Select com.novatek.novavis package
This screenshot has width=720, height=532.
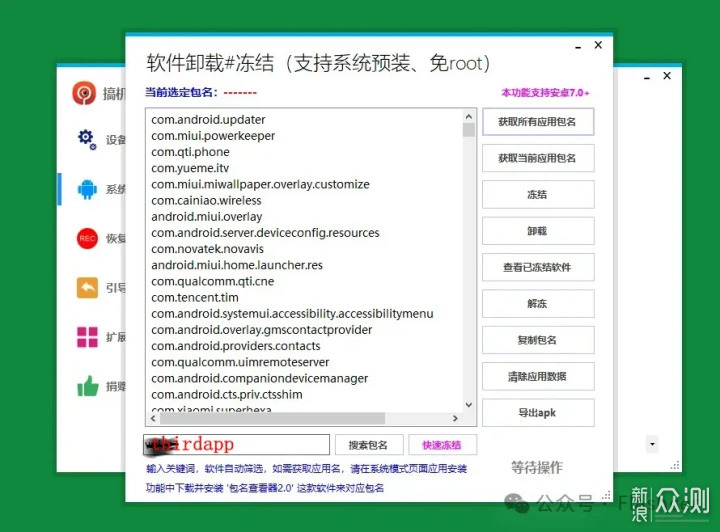208,249
